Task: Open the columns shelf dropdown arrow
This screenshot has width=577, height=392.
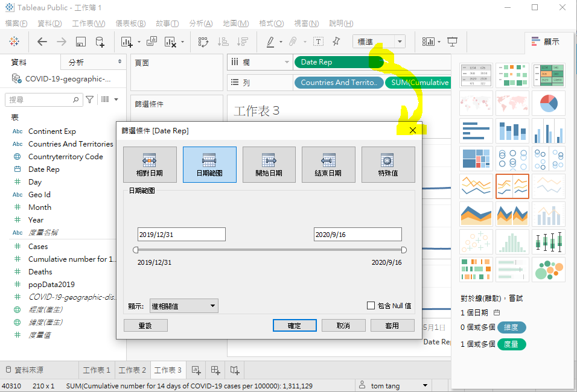Action: point(287,62)
